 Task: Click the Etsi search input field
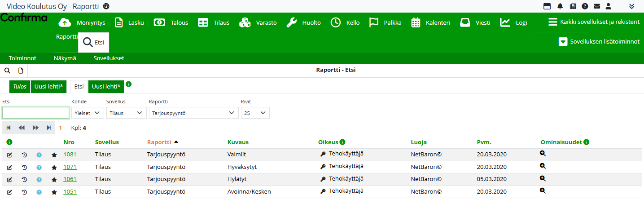pyautogui.click(x=36, y=113)
